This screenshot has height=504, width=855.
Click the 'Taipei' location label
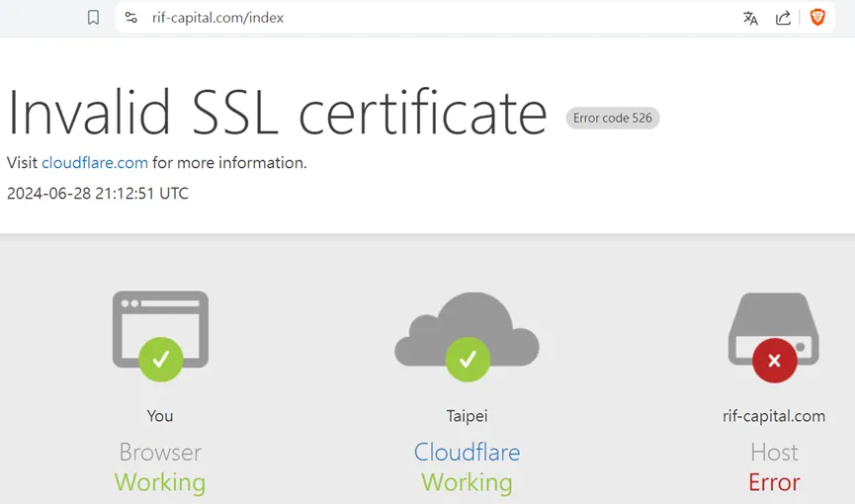tap(467, 416)
